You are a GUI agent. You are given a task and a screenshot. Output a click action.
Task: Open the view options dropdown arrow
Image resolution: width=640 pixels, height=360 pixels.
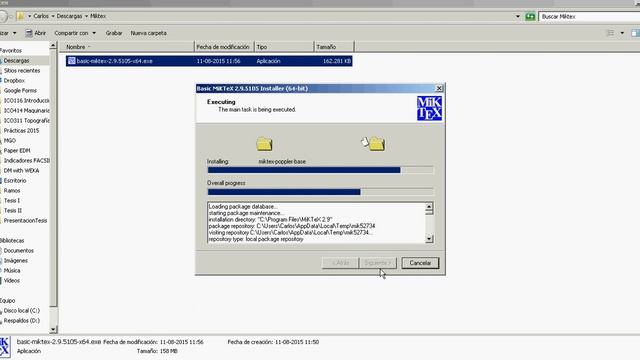(622, 33)
